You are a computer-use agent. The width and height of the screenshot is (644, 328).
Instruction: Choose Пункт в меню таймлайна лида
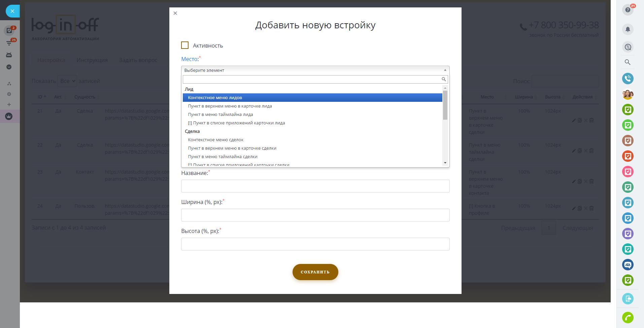coord(312,114)
